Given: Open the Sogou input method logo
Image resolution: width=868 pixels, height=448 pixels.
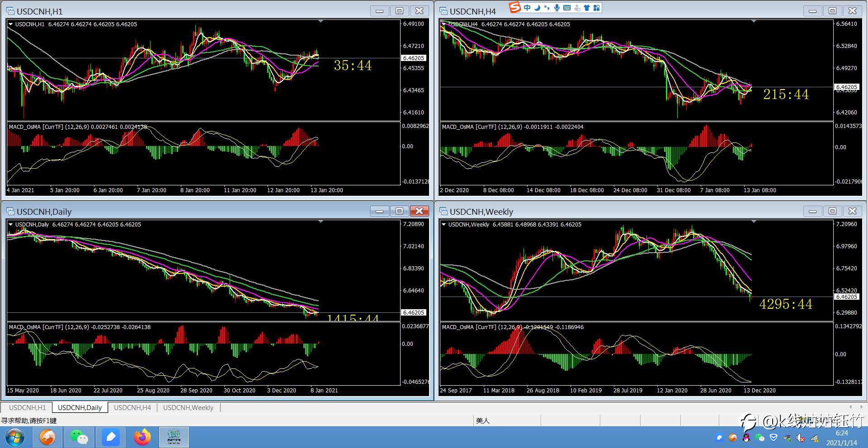Looking at the screenshot, I should [x=515, y=7].
